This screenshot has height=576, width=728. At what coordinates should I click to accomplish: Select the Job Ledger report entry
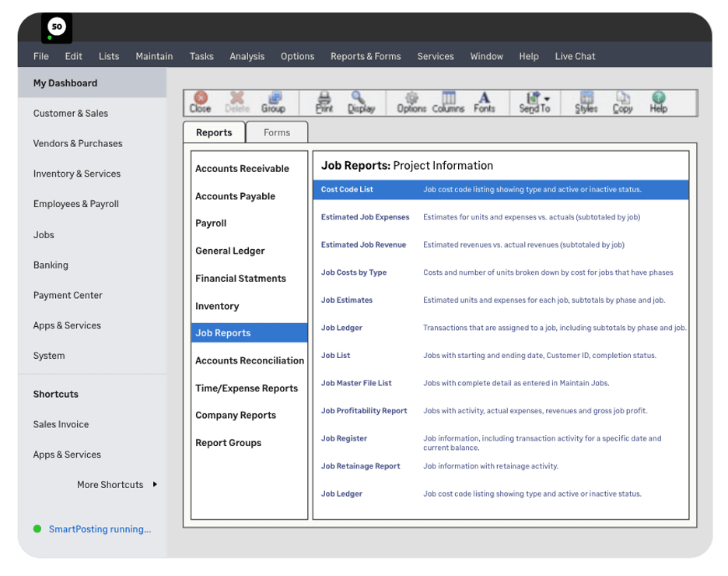point(341,328)
